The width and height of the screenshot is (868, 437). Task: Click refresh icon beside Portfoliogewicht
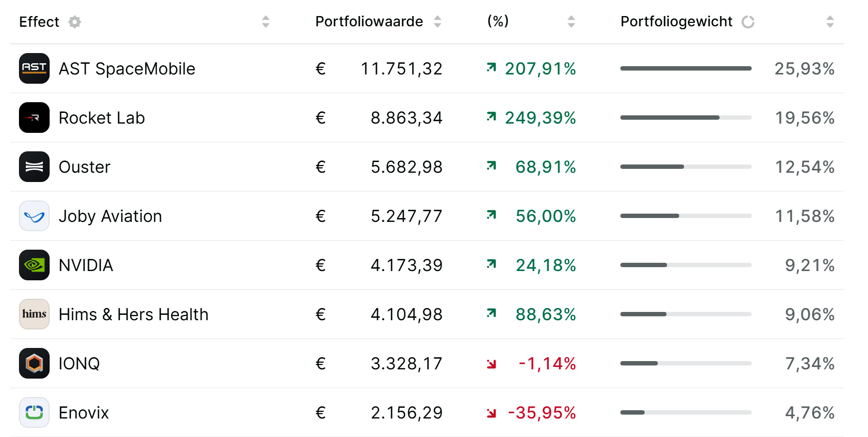(x=748, y=22)
